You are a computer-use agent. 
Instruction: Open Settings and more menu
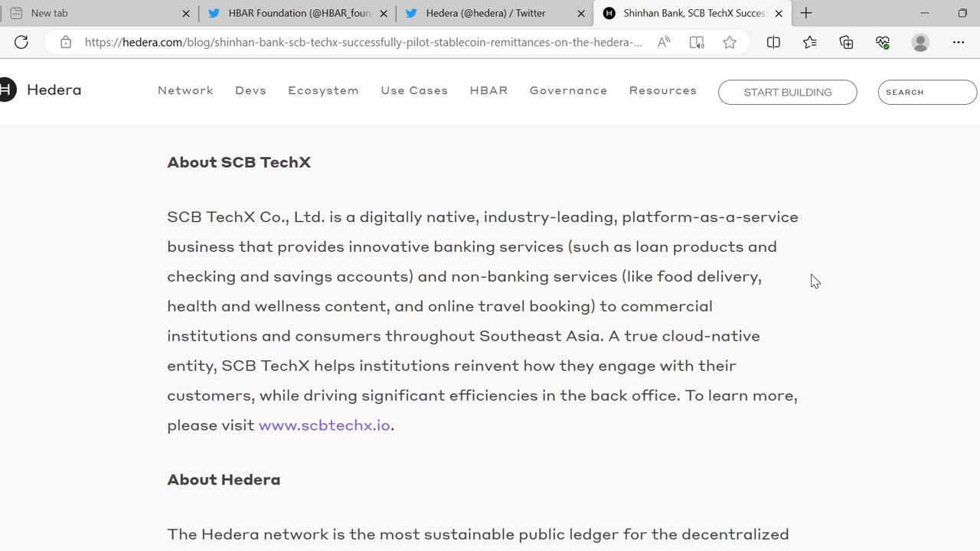pos(959,42)
